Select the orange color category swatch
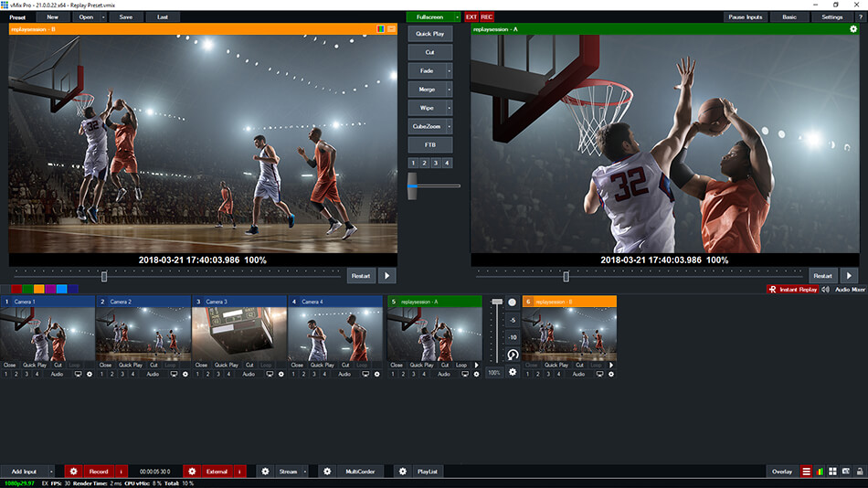Image resolution: width=868 pixels, height=488 pixels. 38,289
